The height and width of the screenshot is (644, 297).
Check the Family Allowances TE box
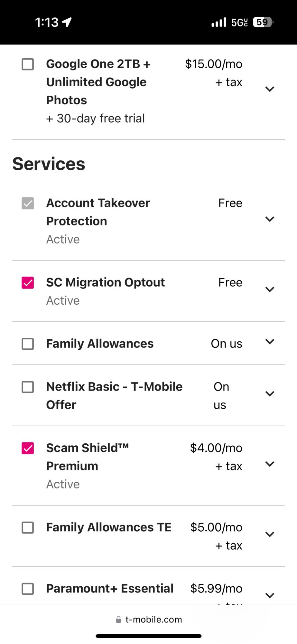tap(28, 527)
